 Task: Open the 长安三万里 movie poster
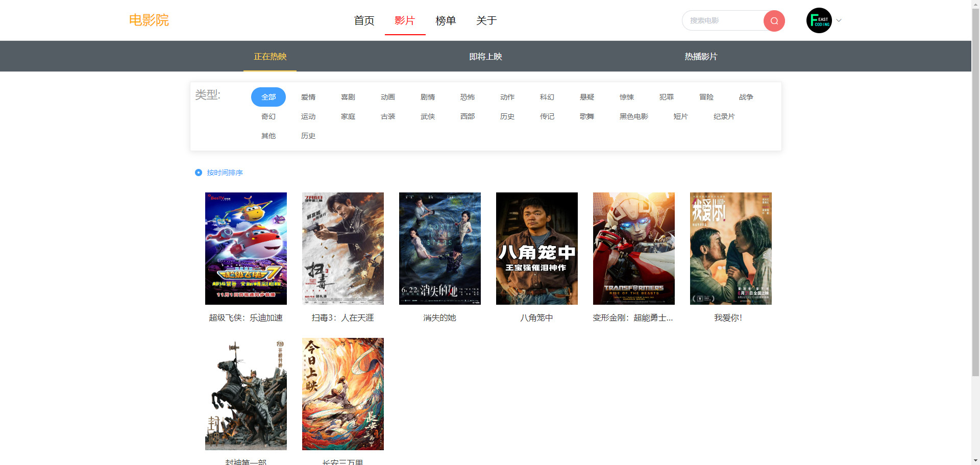(x=343, y=394)
